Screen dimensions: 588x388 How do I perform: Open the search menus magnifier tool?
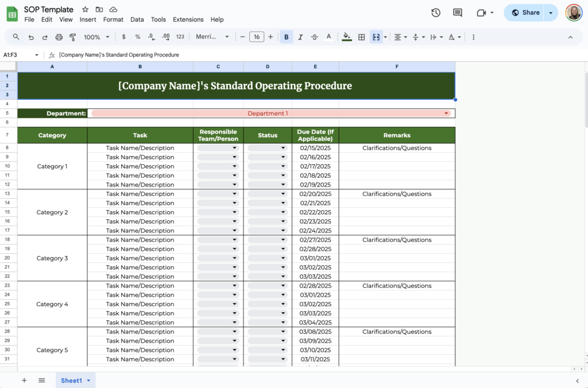(16, 37)
